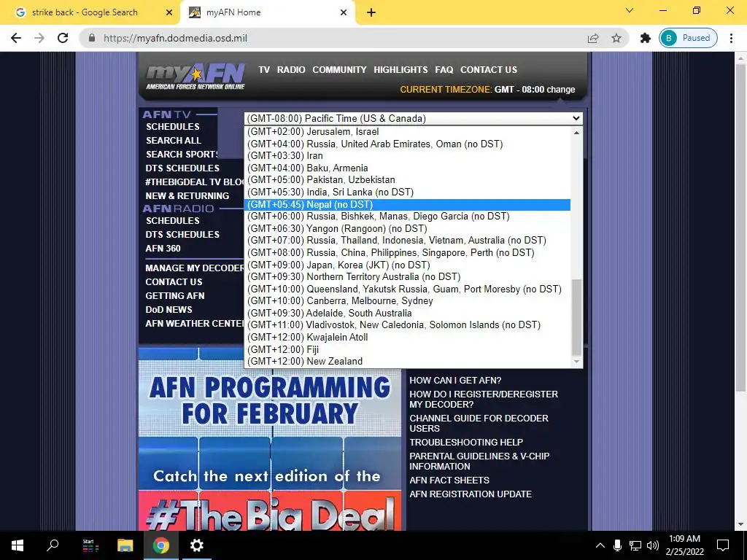This screenshot has width=747, height=560.
Task: Open DoD NEWS sidebar link
Action: [x=169, y=309]
